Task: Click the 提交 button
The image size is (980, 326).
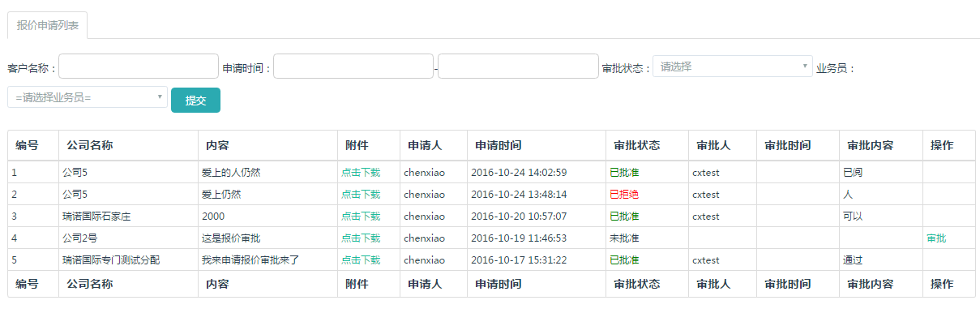Action: click(195, 101)
